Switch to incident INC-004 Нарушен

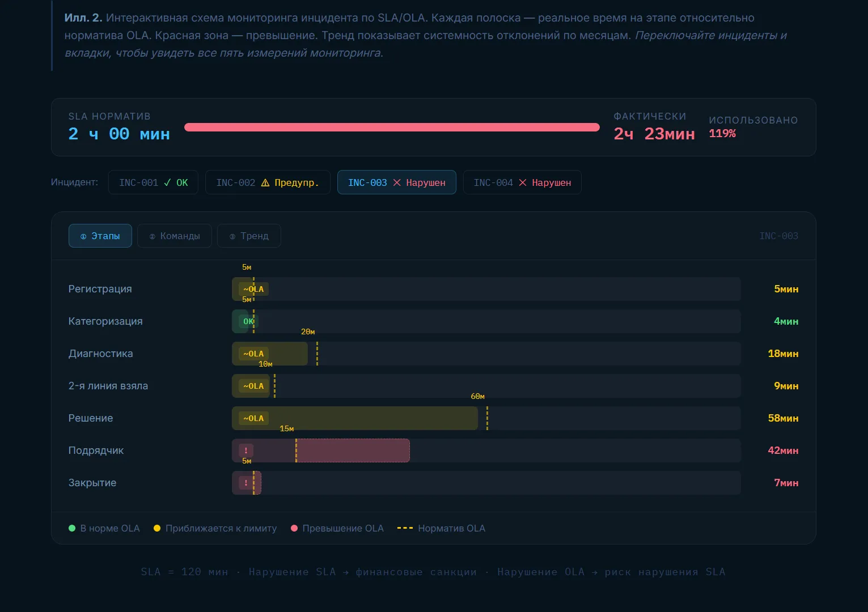[x=522, y=182]
